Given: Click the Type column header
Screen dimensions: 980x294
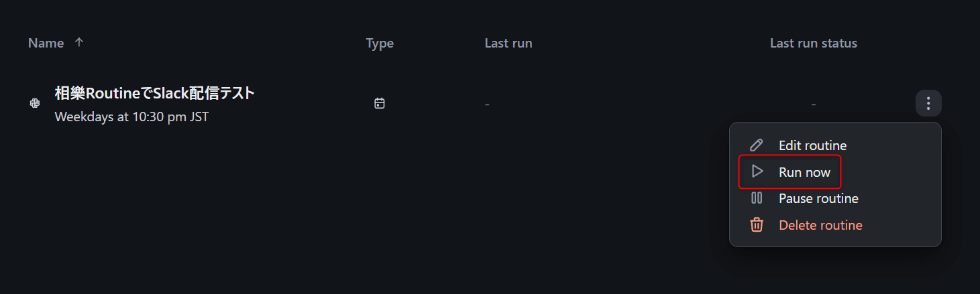Looking at the screenshot, I should (x=380, y=44).
